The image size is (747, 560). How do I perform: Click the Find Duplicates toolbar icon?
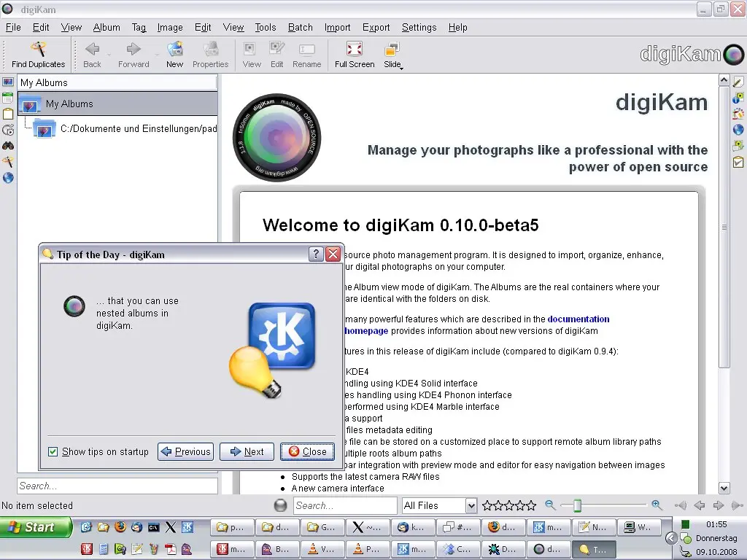tap(39, 54)
